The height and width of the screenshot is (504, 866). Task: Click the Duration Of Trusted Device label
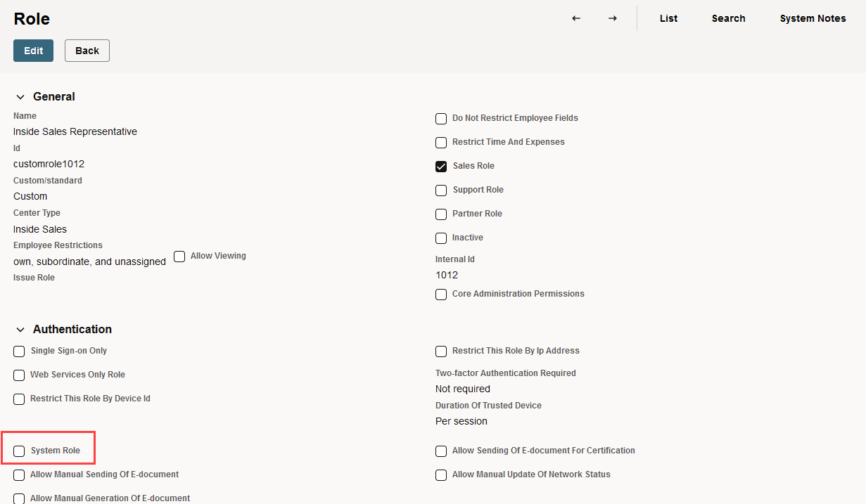488,406
